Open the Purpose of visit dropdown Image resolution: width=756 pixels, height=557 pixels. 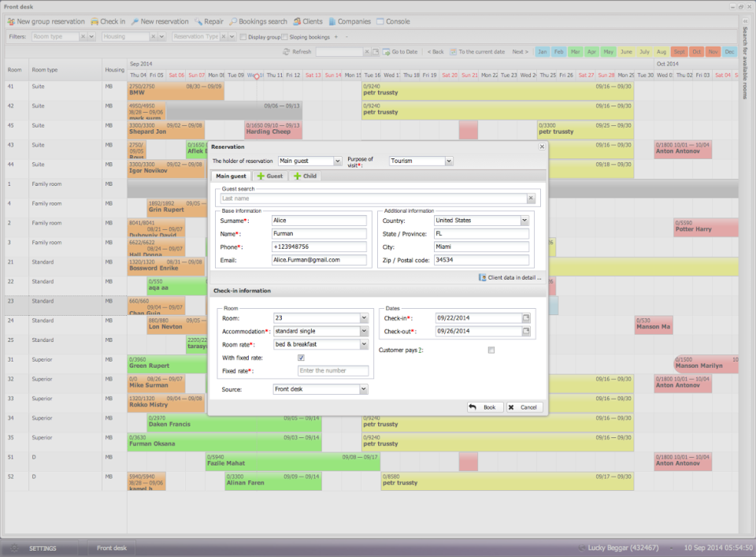tap(449, 161)
